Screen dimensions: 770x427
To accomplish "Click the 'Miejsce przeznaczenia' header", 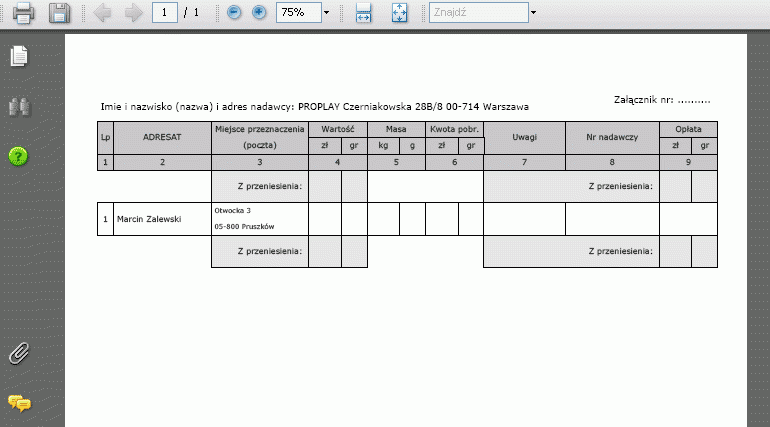I will (260, 130).
